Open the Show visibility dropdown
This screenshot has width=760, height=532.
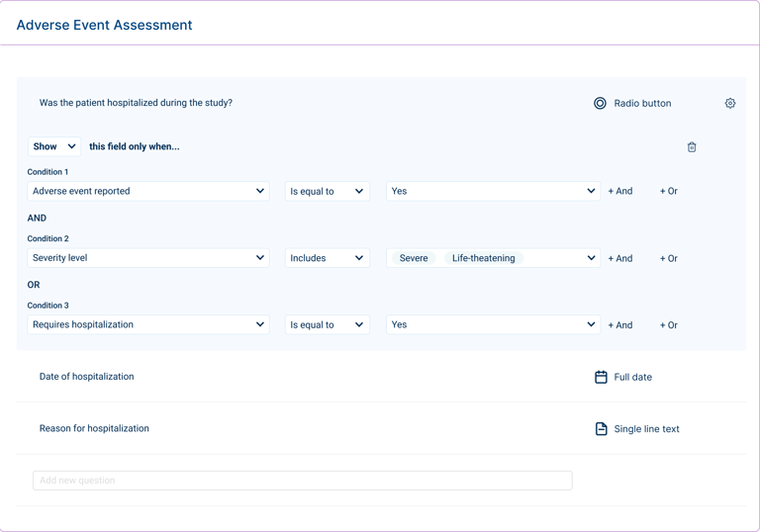(54, 146)
